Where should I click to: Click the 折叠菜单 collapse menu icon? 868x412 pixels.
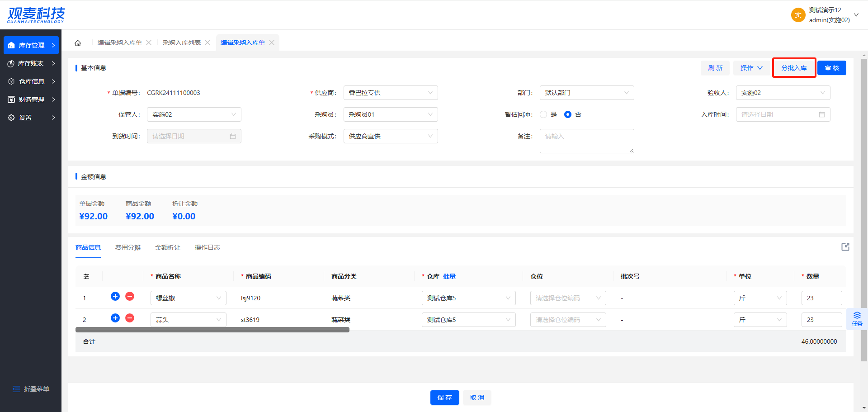(x=16, y=389)
